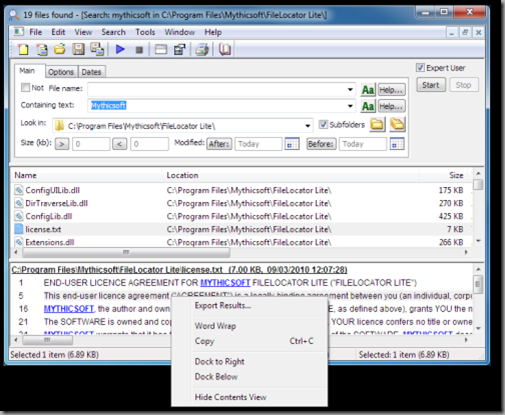Viewport: 505px width, 415px height.
Task: Open the Help menu
Action: click(x=213, y=32)
